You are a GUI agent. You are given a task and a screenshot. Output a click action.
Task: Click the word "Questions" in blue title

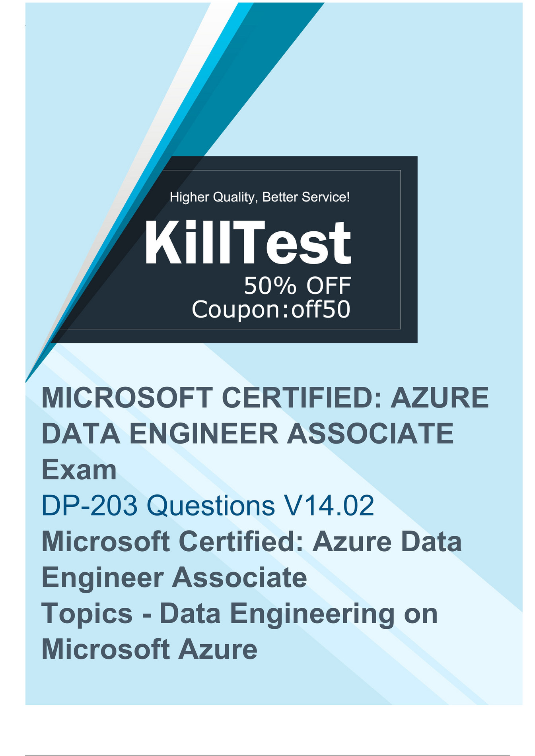pos(211,506)
